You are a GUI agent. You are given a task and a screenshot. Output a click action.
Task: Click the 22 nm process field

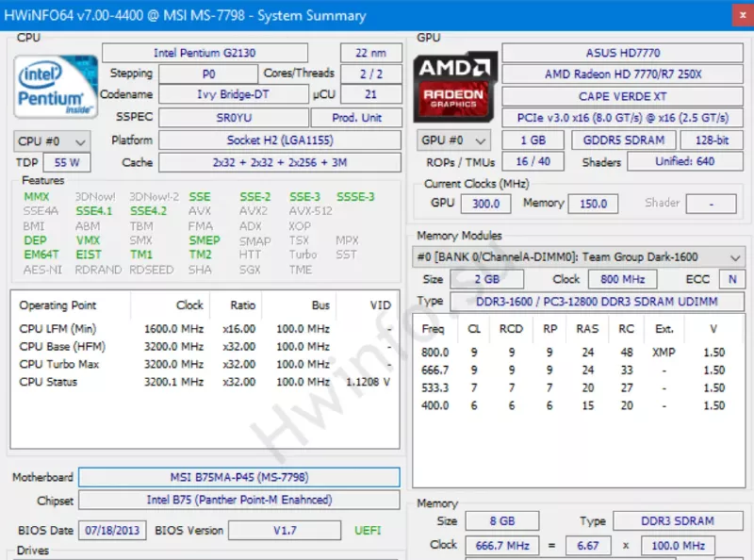[x=370, y=53]
